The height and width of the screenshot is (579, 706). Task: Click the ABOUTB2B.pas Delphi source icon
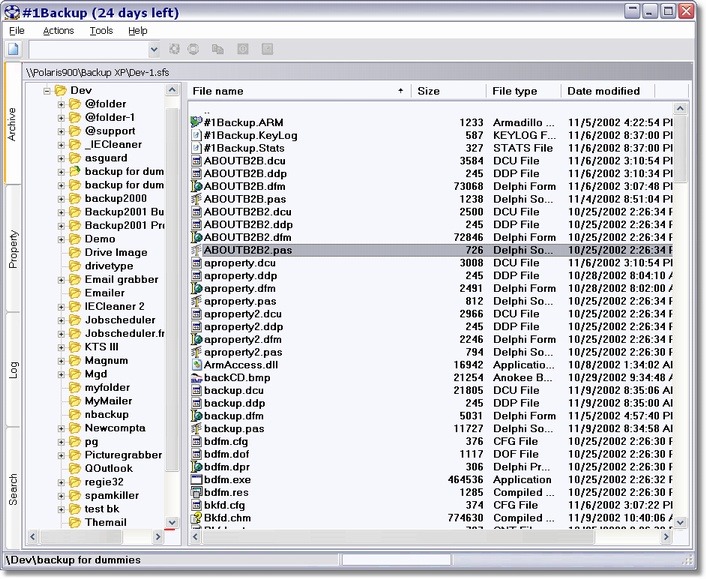(196, 199)
